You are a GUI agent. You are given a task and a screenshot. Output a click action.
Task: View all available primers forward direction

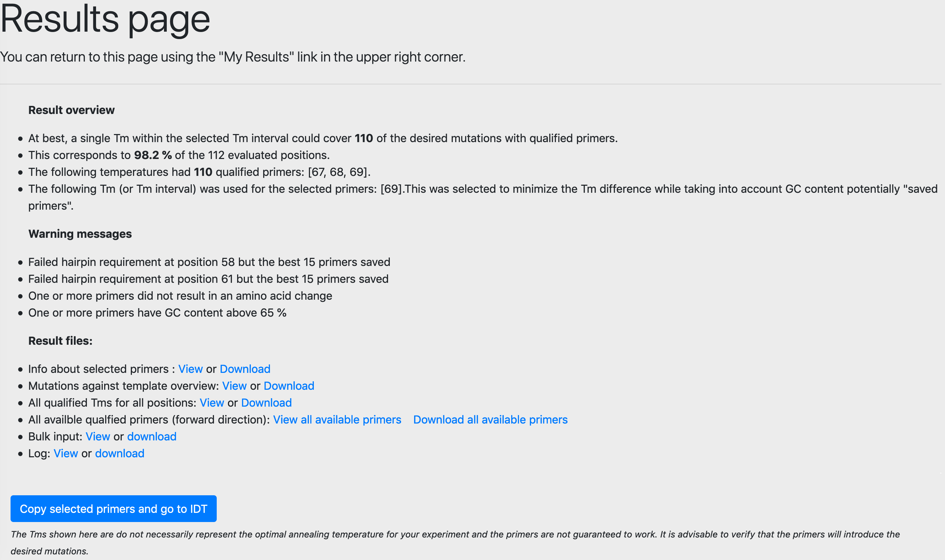337,419
